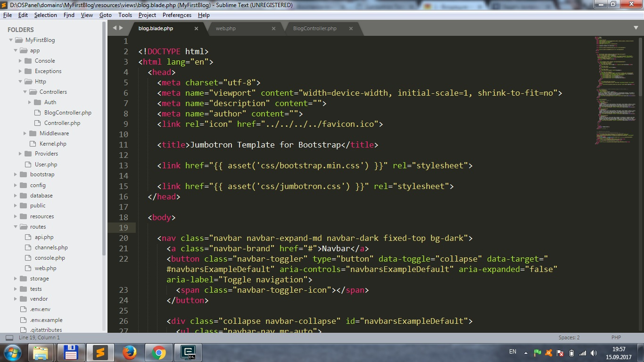The width and height of the screenshot is (644, 362).
Task: Collapse the MyFirstBlog root folder
Action: 11,40
